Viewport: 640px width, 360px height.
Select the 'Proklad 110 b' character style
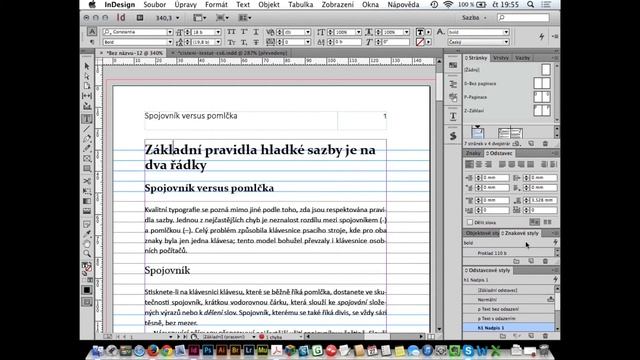[x=509, y=253]
